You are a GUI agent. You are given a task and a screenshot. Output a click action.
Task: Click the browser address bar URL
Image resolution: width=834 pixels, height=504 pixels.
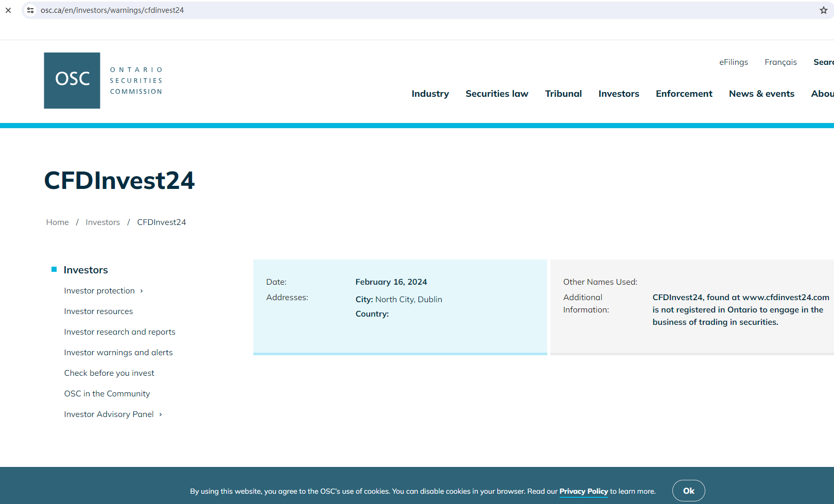(112, 10)
